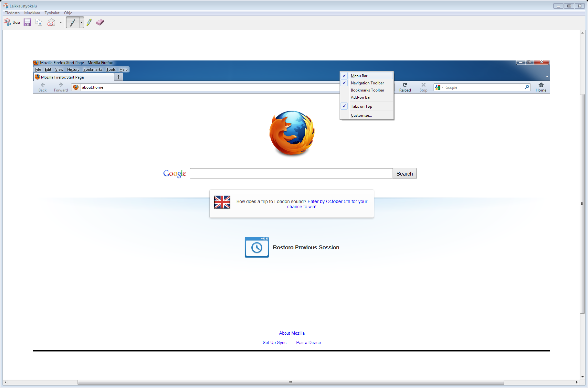This screenshot has width=588, height=388.
Task: Click the UK flag image
Action: (222, 202)
